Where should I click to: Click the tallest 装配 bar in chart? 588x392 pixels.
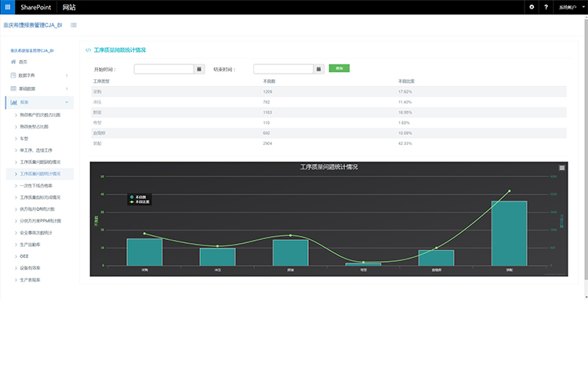tap(509, 233)
